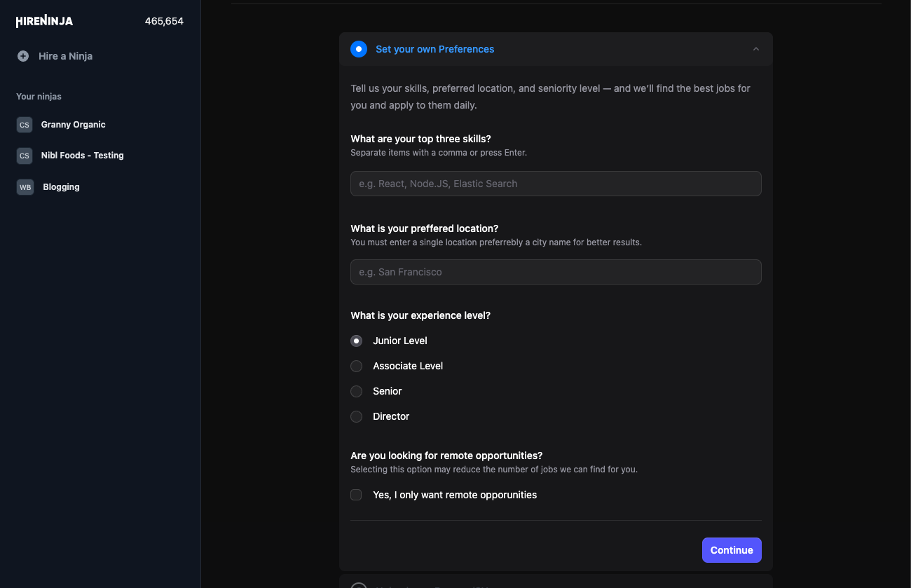Screen dimensions: 911x588
Task: Select the CS icon for Nibl Foods - Testing
Action: click(24, 156)
